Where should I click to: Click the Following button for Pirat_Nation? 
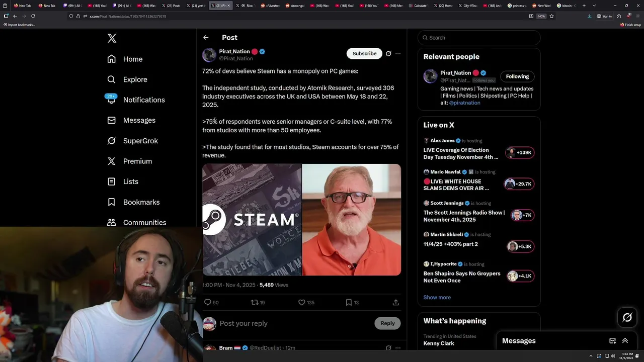517,76
